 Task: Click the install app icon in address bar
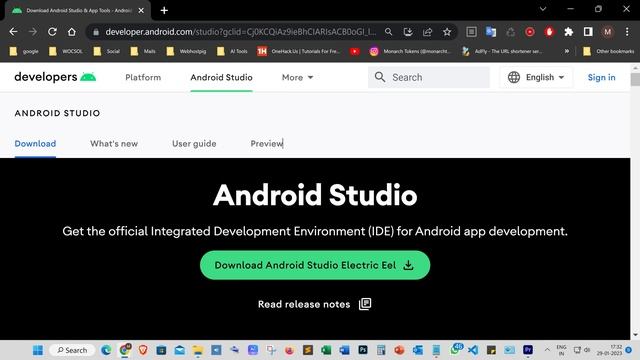pos(408,32)
